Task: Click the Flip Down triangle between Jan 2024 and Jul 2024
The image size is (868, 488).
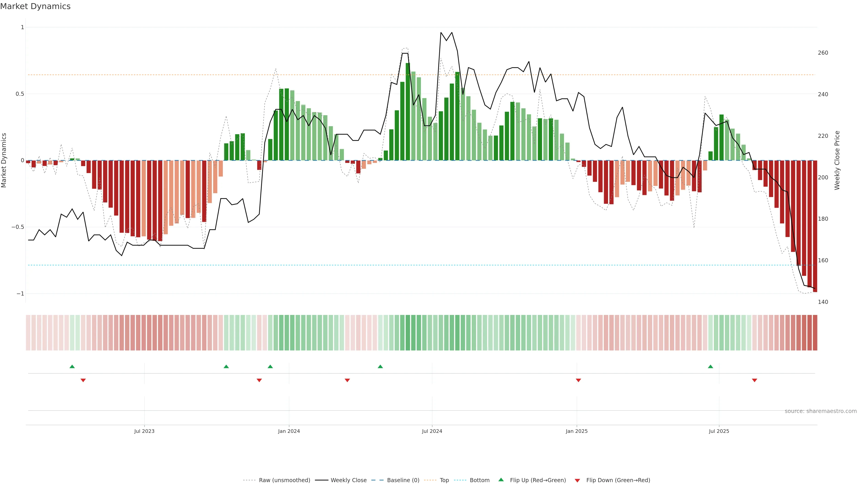Action: point(347,380)
